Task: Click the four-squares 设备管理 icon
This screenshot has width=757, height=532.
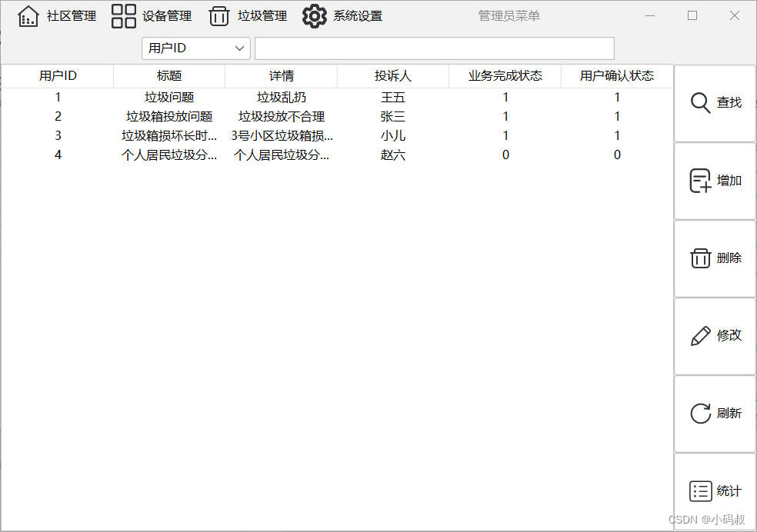Action: pos(124,16)
